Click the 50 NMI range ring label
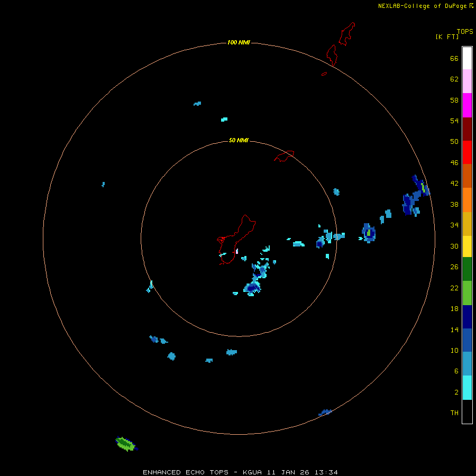476x476 pixels. [x=239, y=140]
